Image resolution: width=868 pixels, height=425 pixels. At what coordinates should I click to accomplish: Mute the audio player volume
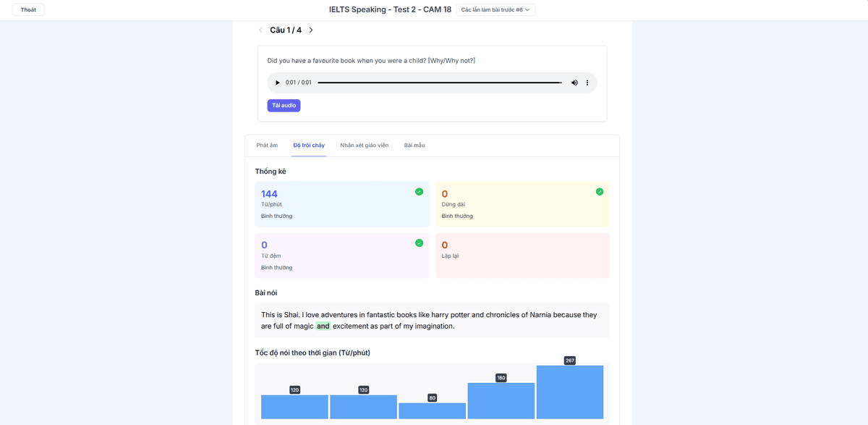574,83
